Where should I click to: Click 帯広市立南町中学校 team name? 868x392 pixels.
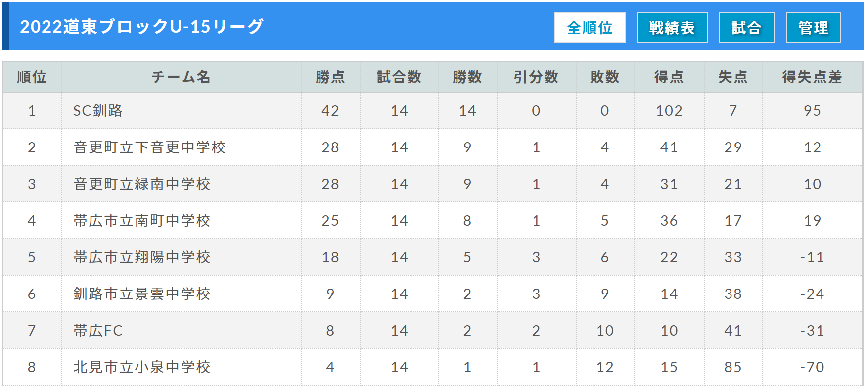coord(142,221)
